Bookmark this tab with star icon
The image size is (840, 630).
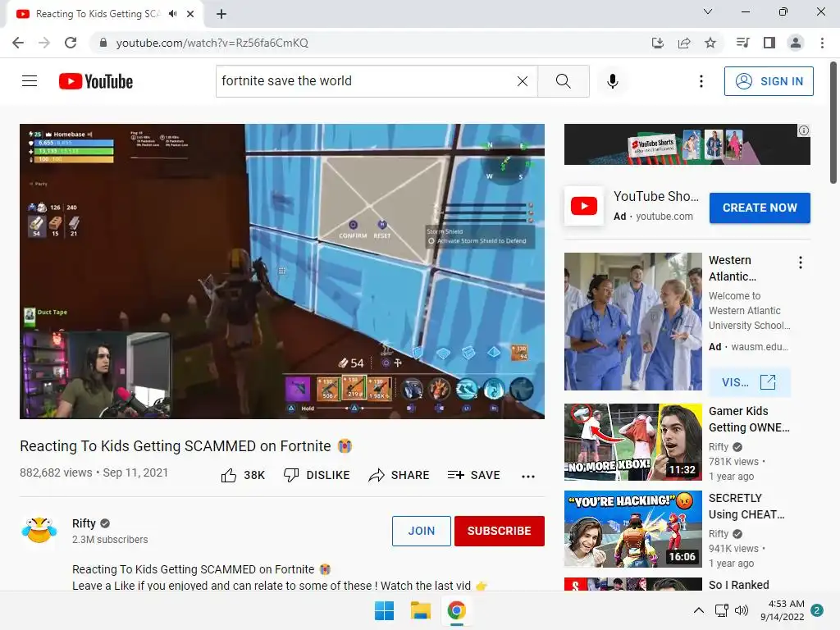(x=710, y=43)
